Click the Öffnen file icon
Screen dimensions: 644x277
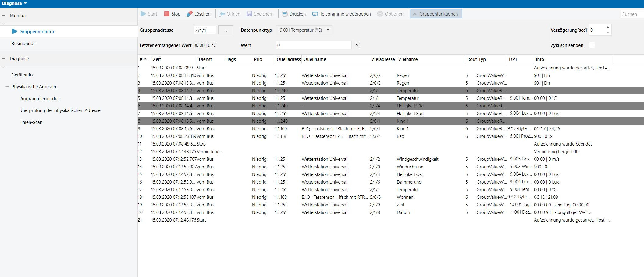coord(222,14)
